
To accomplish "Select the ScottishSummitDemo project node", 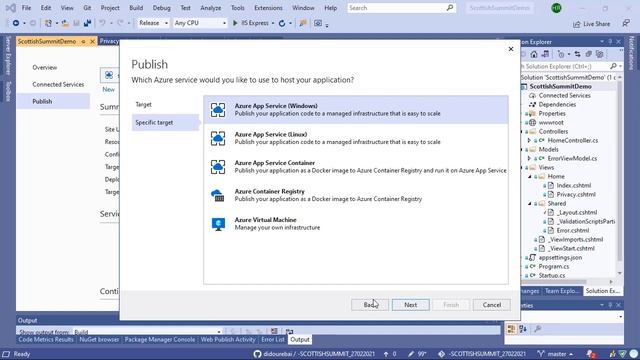I will point(560,87).
